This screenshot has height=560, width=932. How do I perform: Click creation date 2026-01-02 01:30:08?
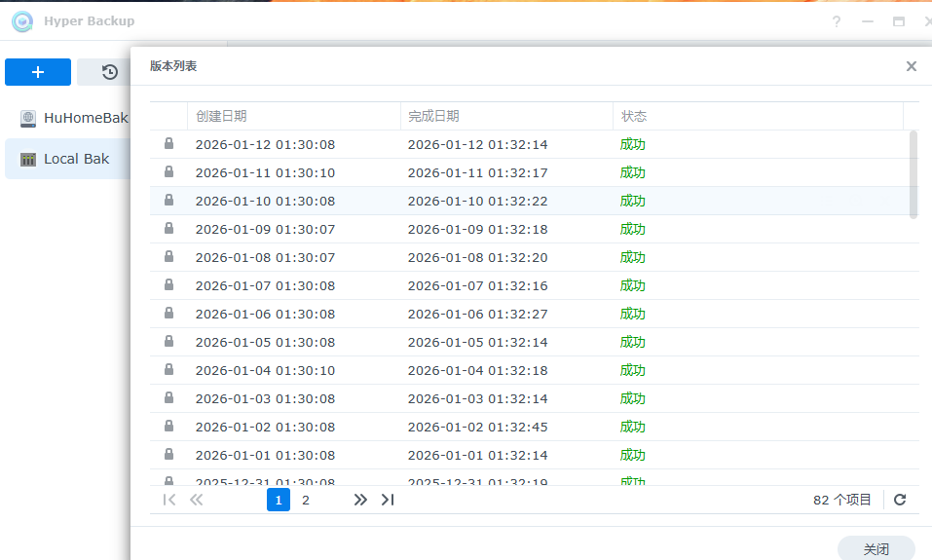coord(265,427)
